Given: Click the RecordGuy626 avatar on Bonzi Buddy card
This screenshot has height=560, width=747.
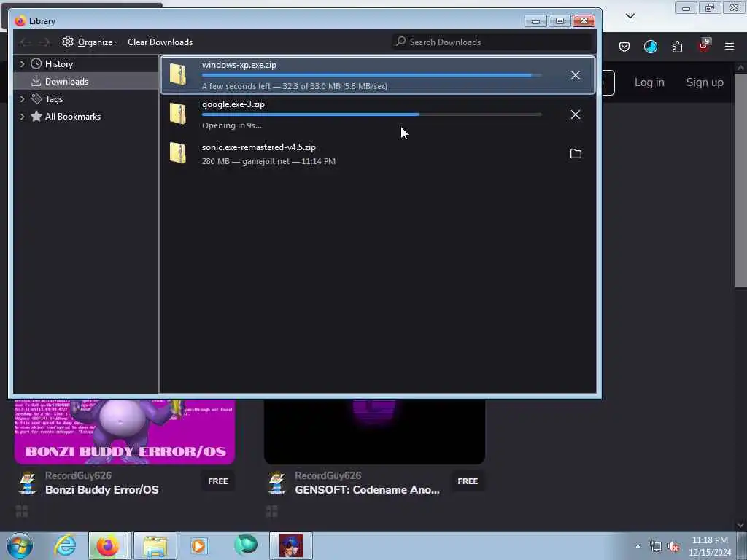Looking at the screenshot, I should pos(27,483).
